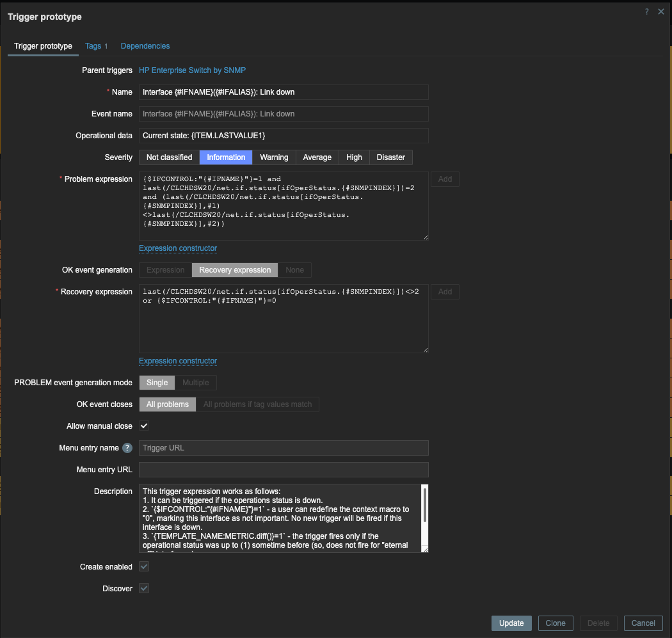
Task: Set PROBLEM event generation mode to Single
Action: point(157,383)
